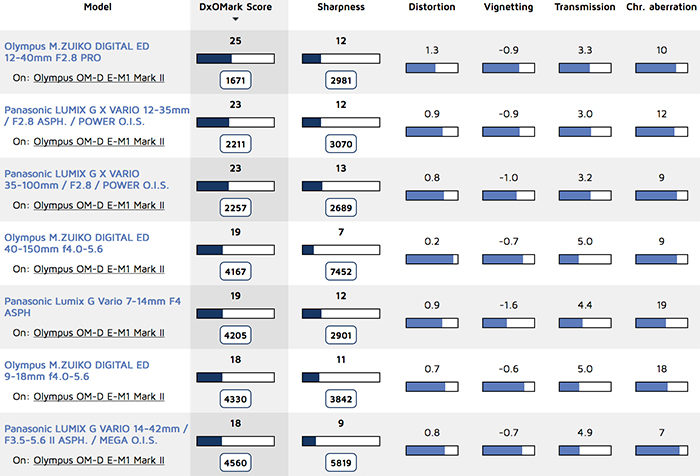Click the DxOMark rank box showing 1671
The image size is (700, 476).
[236, 78]
